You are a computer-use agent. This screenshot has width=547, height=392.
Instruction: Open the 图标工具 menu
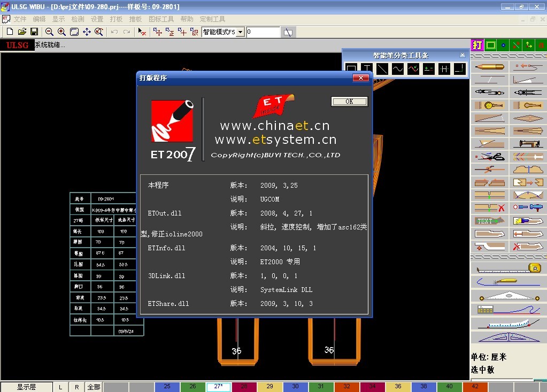pos(161,19)
